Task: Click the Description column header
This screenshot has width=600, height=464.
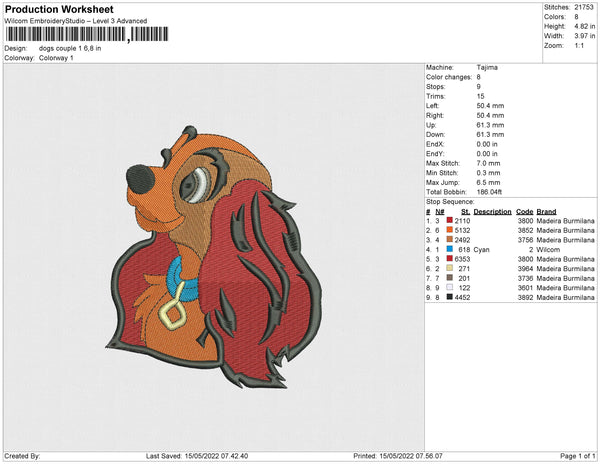Action: tap(492, 212)
